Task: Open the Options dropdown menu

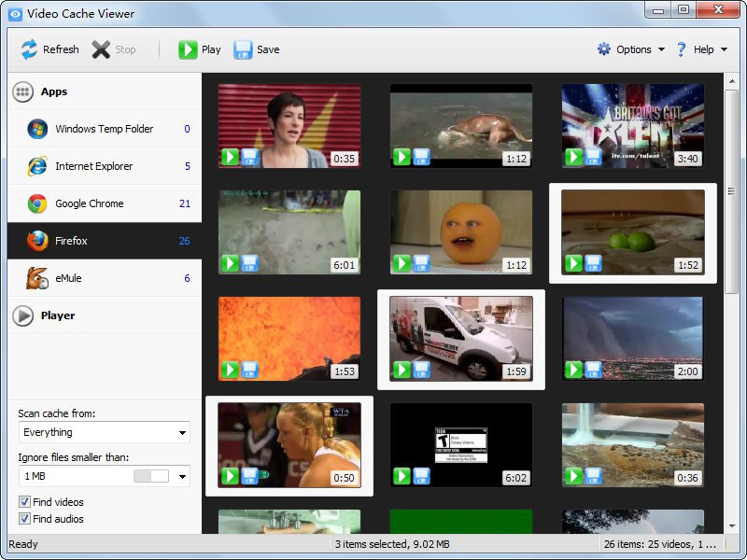Action: [x=631, y=49]
